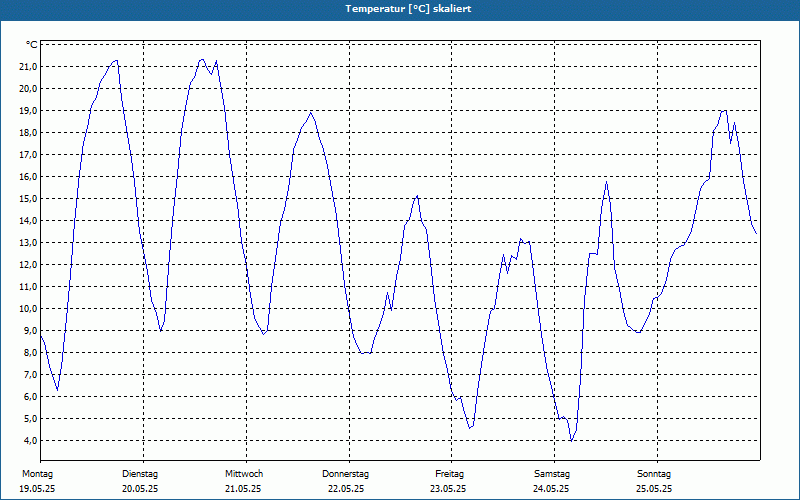The width and height of the screenshot is (800, 500).
Task: Click the date 19.05.25
Action: click(x=37, y=489)
